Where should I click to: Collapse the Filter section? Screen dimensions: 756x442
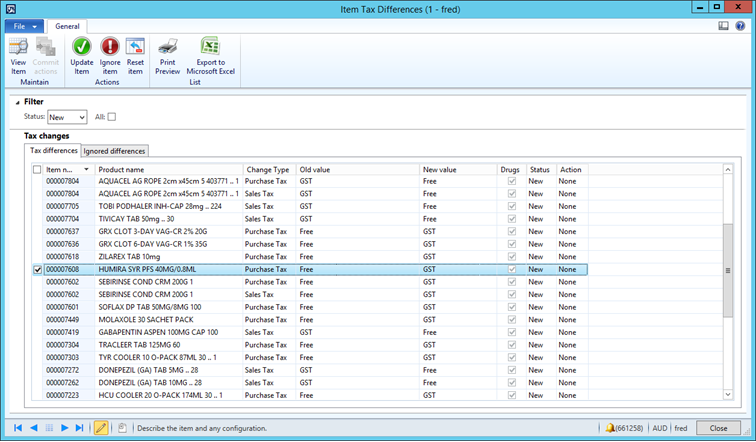pos(17,101)
